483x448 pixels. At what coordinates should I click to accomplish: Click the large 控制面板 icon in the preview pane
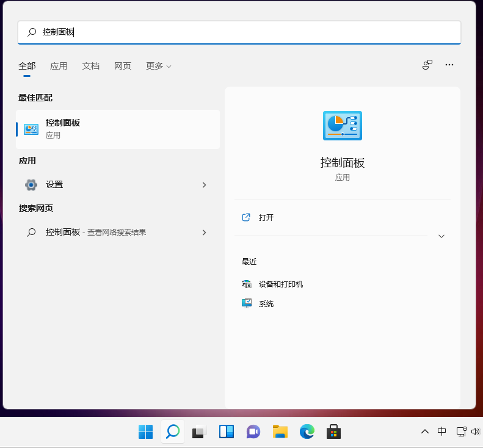(x=342, y=126)
